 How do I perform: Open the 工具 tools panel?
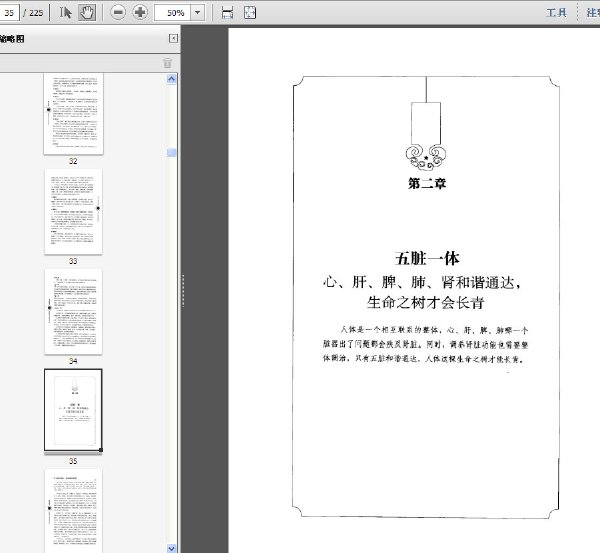556,13
